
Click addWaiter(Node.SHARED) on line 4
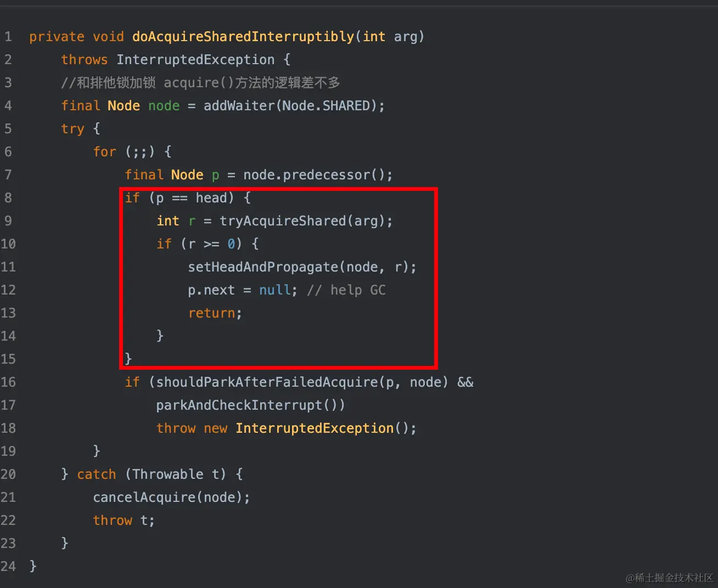coord(290,106)
